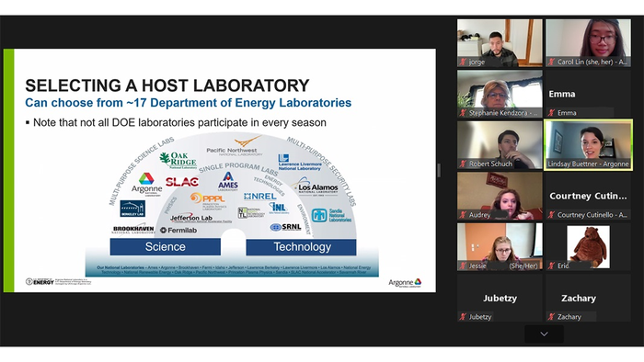Click the muted mic icon on Jessie's tile
This screenshot has width=644, height=362.
(463, 266)
